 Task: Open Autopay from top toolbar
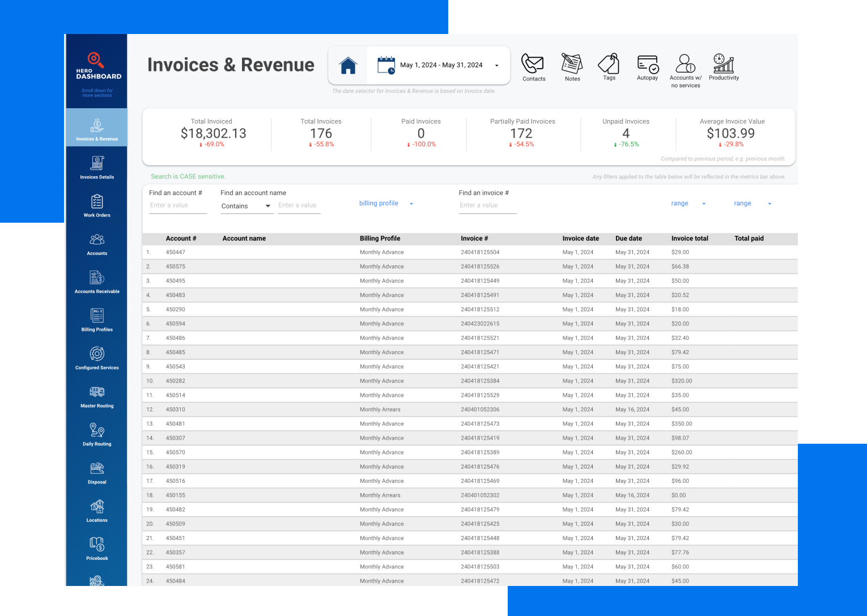(647, 67)
